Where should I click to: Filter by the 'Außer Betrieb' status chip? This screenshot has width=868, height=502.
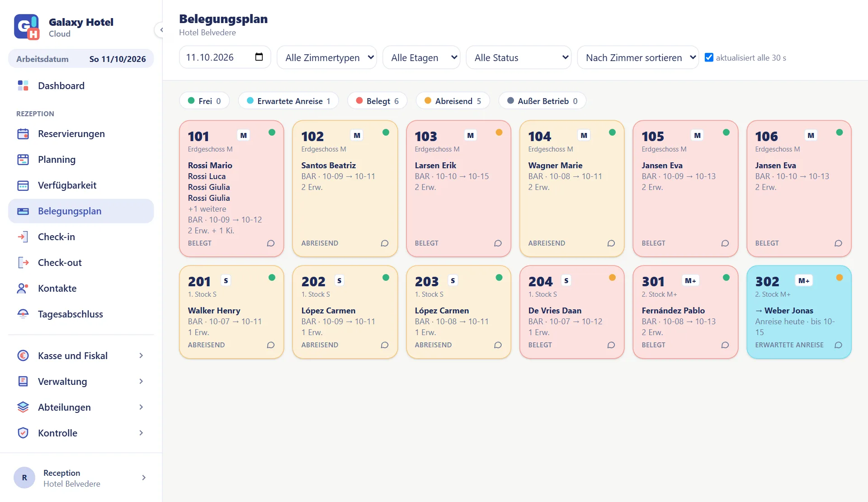542,101
